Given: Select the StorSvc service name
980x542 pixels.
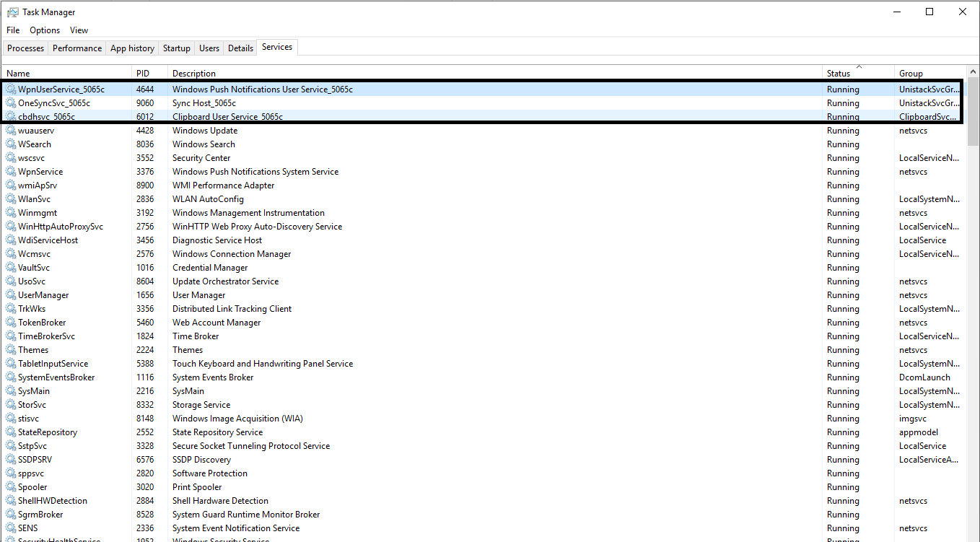Looking at the screenshot, I should 32,405.
